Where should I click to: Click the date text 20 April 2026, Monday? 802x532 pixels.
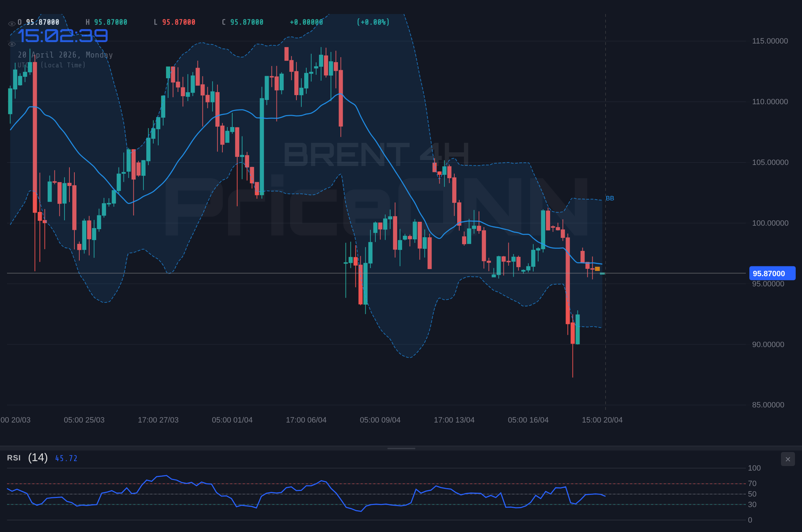65,55
